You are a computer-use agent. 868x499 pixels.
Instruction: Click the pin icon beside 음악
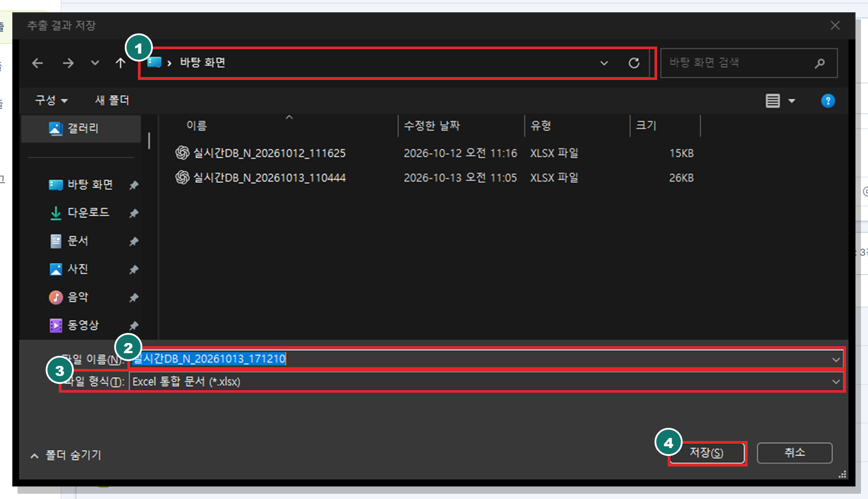click(x=134, y=298)
